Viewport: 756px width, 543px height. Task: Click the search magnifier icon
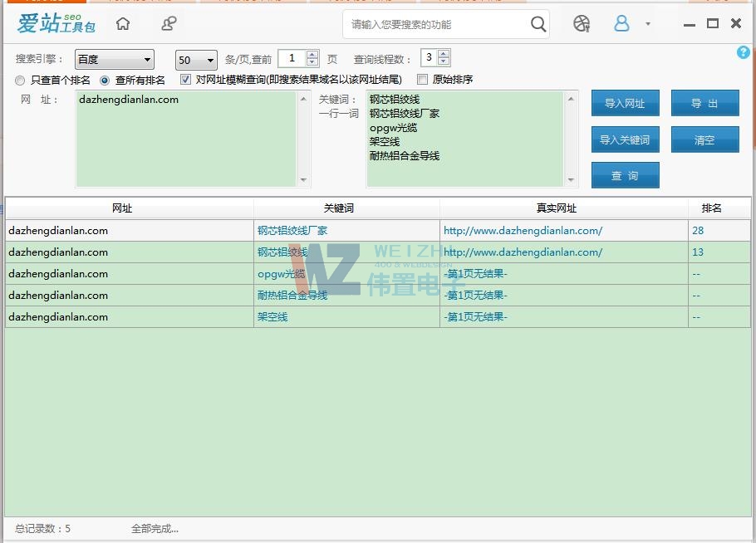538,24
